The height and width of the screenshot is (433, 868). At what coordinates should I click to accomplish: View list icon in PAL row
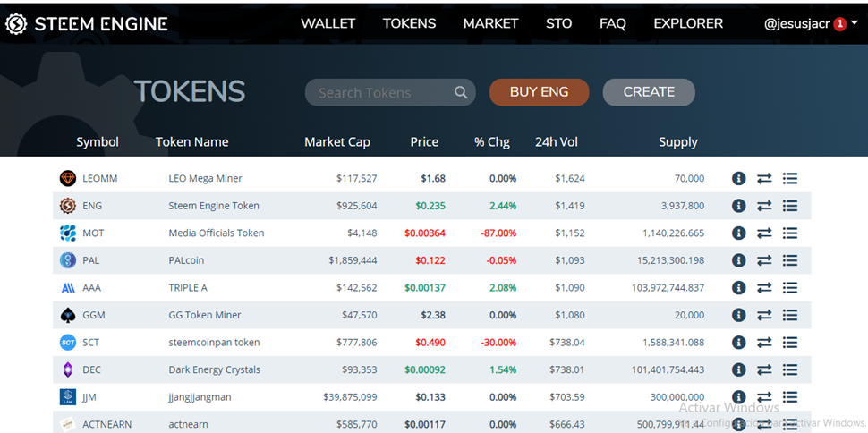[x=790, y=260]
